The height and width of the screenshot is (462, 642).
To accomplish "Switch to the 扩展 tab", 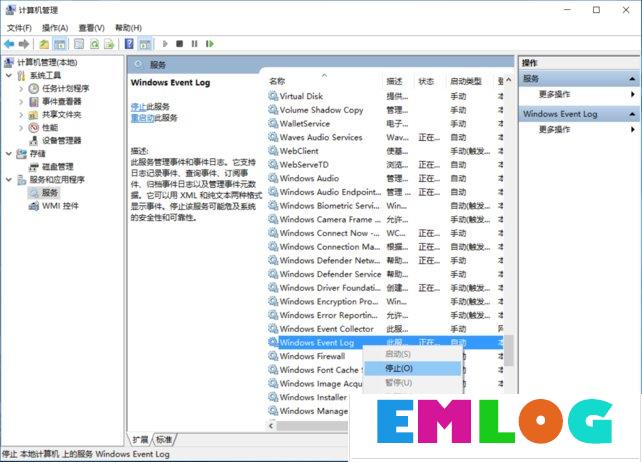I will 140,439.
